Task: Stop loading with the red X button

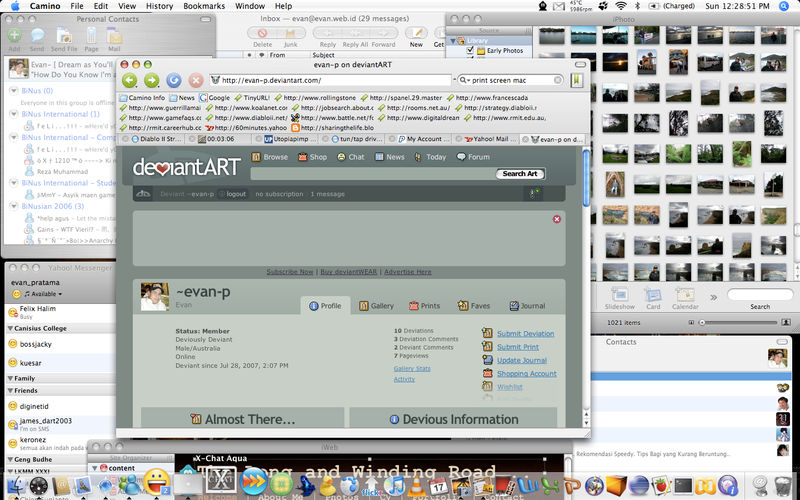Action: click(196, 80)
